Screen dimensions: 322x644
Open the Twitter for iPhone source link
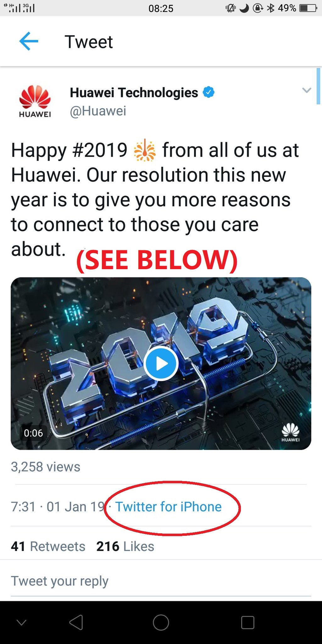[x=169, y=507]
